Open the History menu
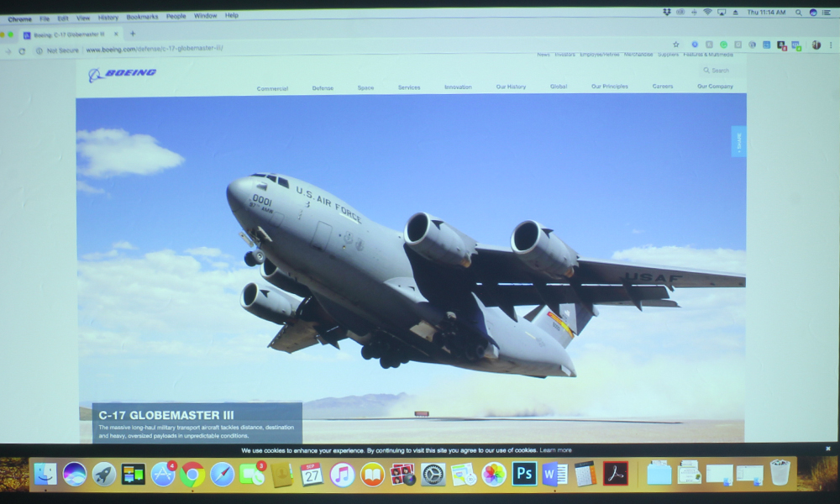This screenshot has width=840, height=504. [108, 18]
